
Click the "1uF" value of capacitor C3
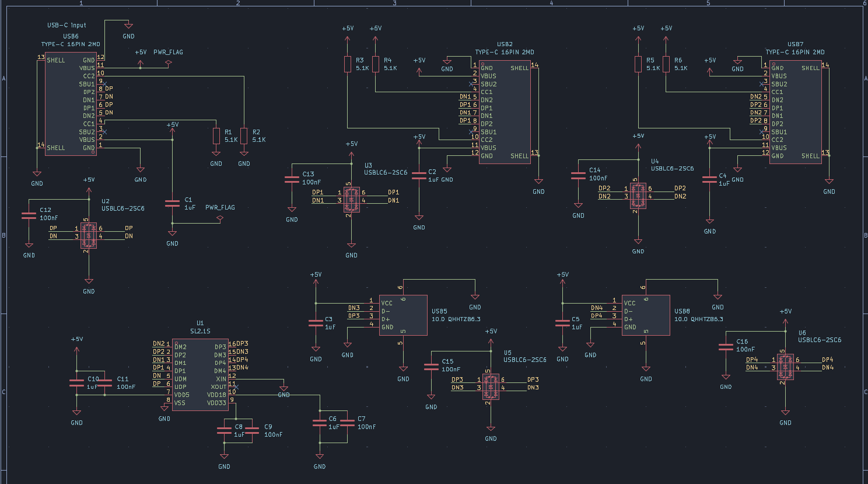tap(330, 327)
